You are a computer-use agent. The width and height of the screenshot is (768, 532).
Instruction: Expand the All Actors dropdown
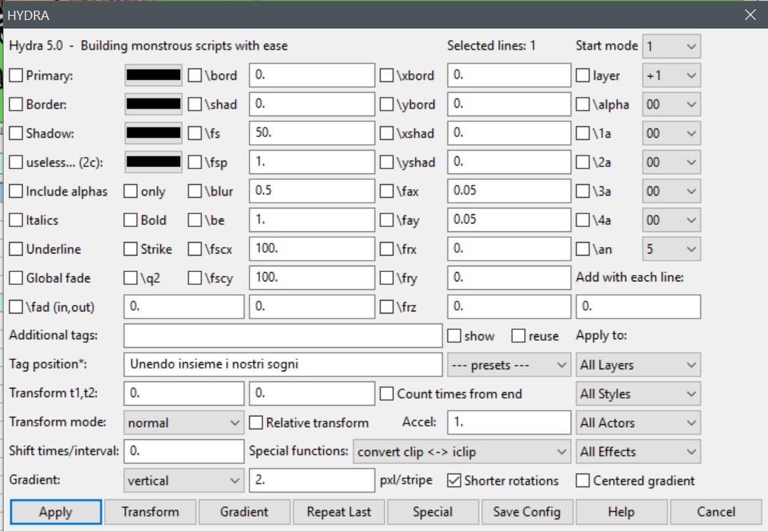coord(638,423)
